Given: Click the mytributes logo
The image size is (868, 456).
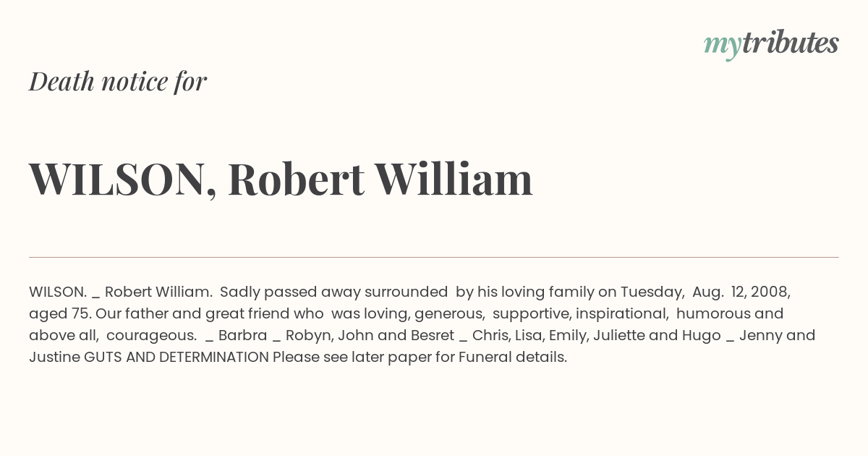Looking at the screenshot, I should click(771, 45).
